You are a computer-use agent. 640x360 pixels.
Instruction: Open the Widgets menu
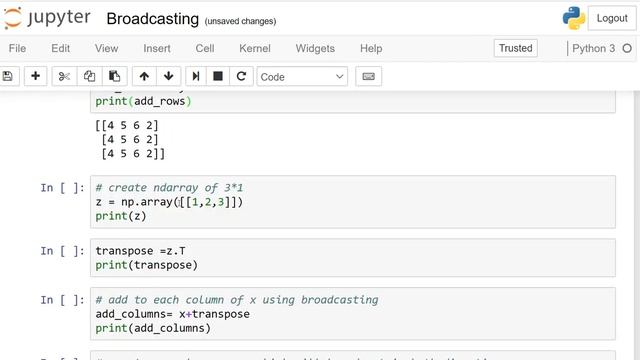coord(315,48)
